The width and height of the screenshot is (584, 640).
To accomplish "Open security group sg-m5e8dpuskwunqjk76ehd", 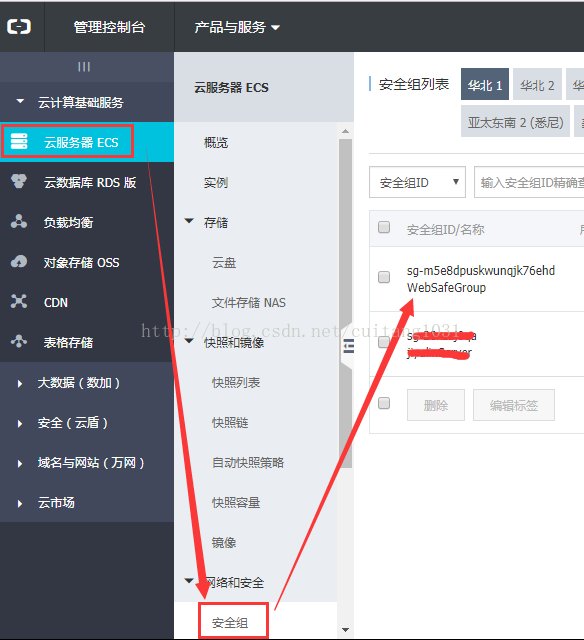I will [481, 271].
